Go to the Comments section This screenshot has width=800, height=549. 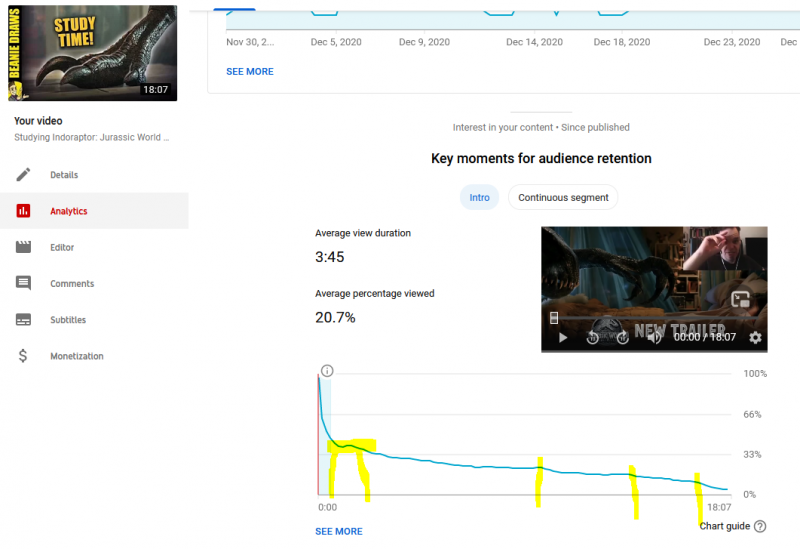coord(72,284)
